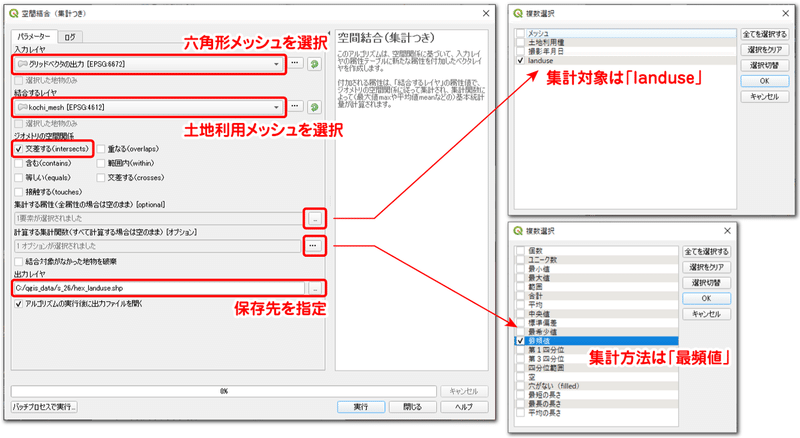Click キャンセル in the statistics dialog

coord(706,314)
